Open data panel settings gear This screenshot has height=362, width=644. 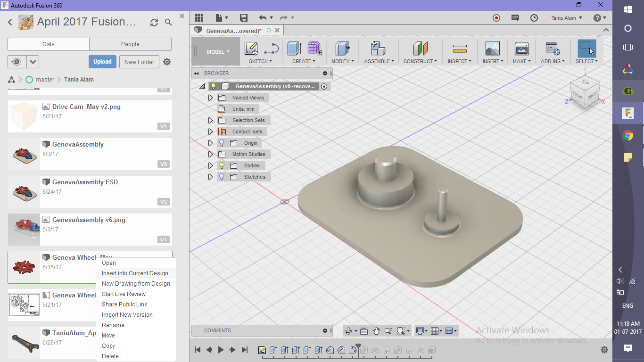167,62
